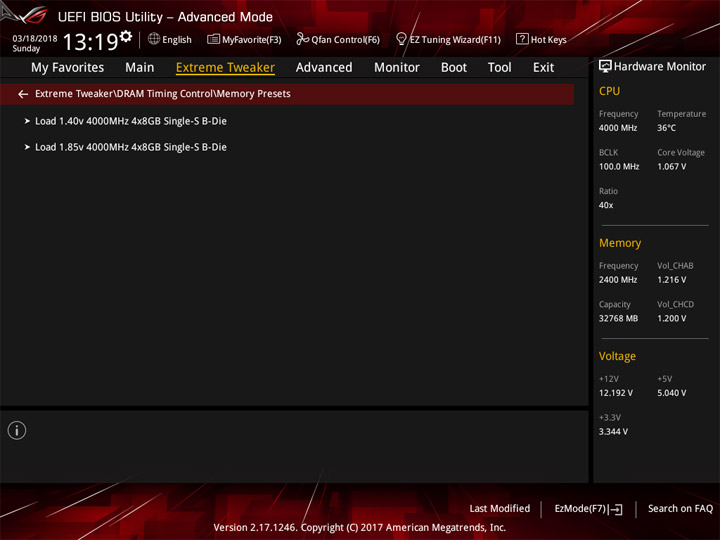Screen dimensions: 720x540
Task: Click the Memory section heading
Action: pos(620,243)
